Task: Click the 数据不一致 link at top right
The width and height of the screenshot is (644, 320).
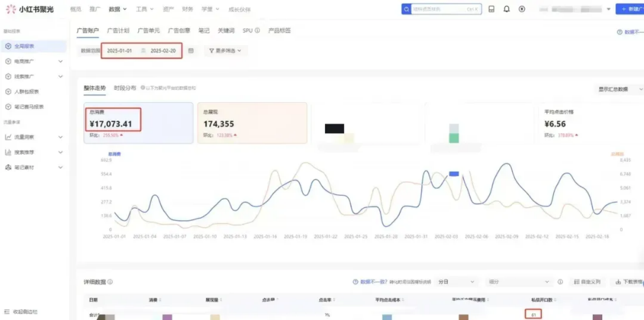Action: [634, 32]
